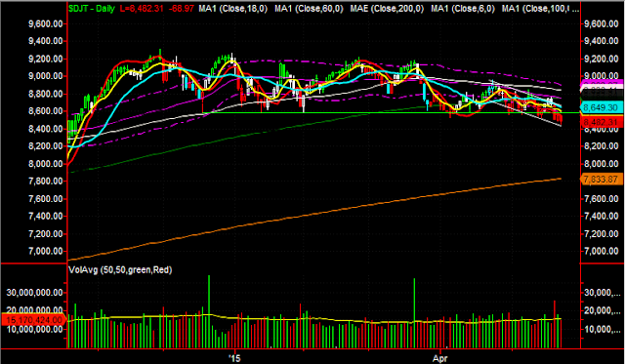
Task: Click the '15 year marker on time axis
Action: [234, 358]
